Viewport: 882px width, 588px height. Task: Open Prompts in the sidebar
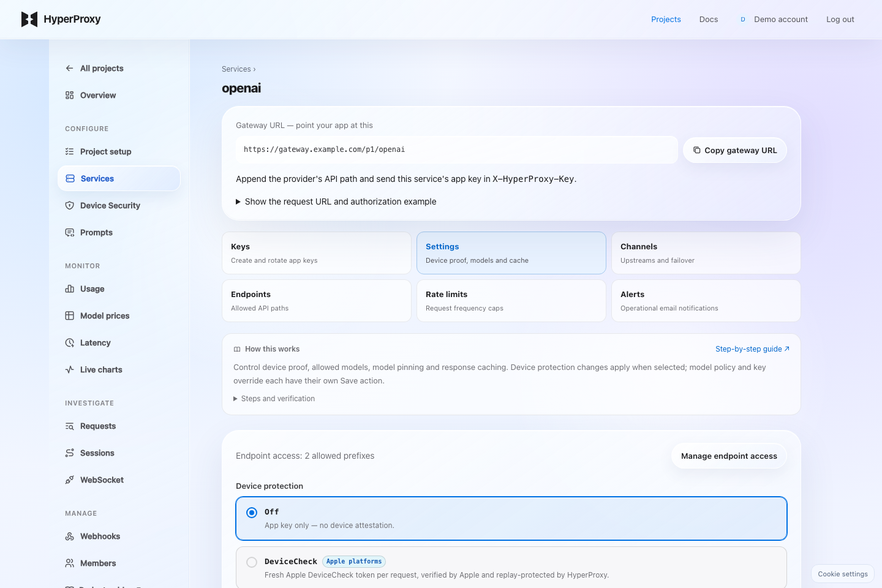click(x=119, y=233)
